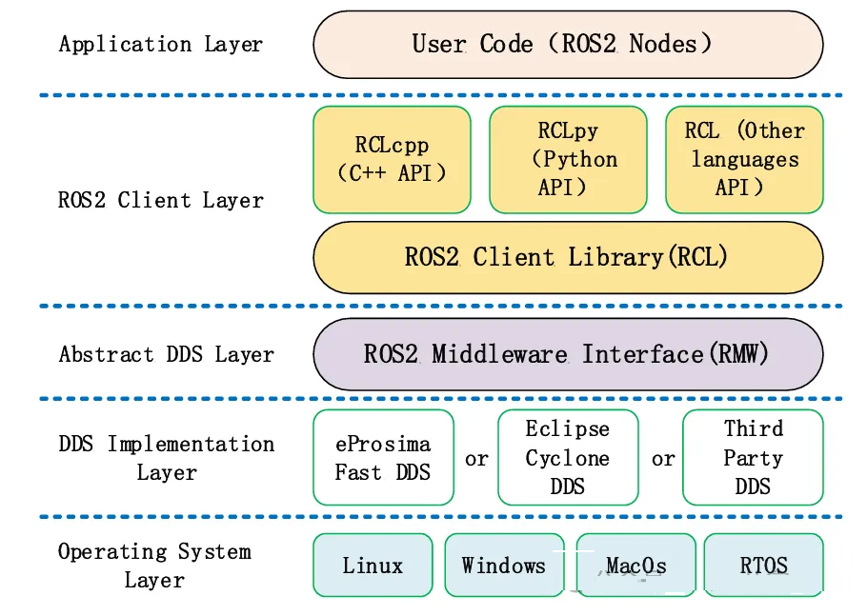Click the DDS Implementation Layer label
867x616 pixels.
[x=167, y=458]
